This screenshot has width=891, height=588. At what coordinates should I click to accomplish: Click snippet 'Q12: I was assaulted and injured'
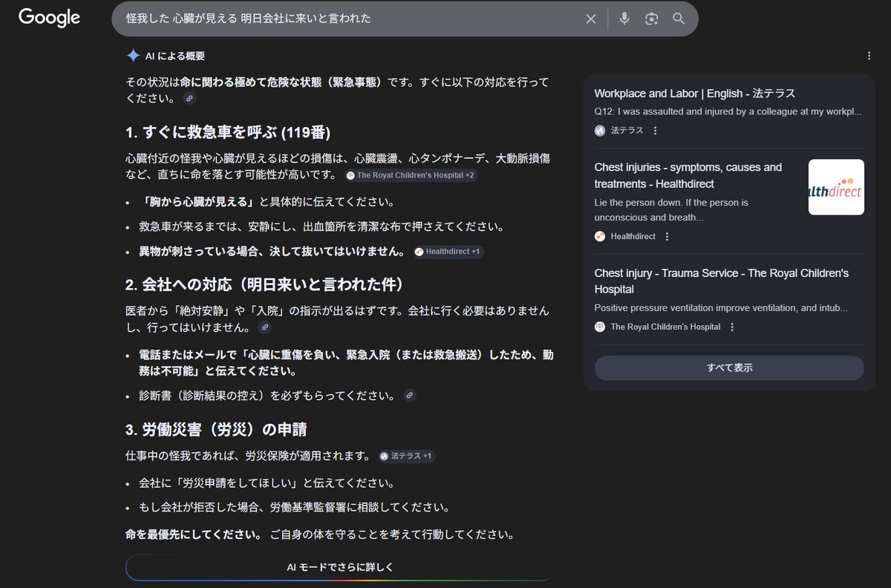(728, 111)
